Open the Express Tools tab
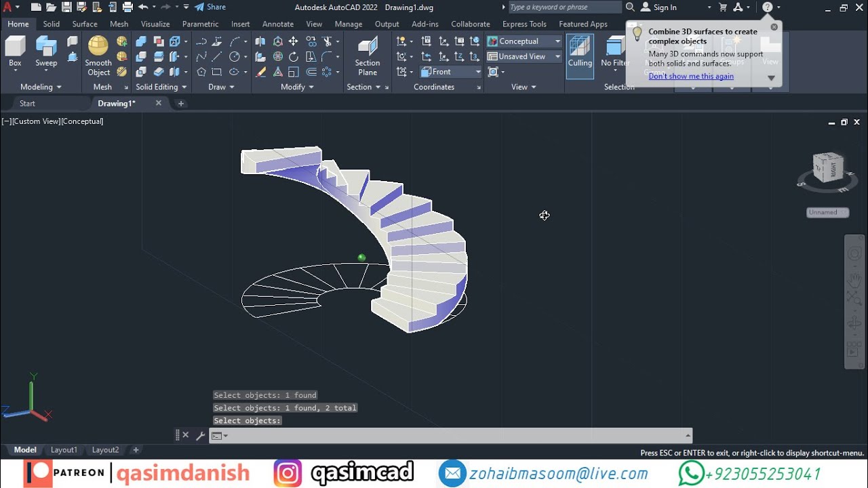This screenshot has height=488, width=868. click(524, 24)
